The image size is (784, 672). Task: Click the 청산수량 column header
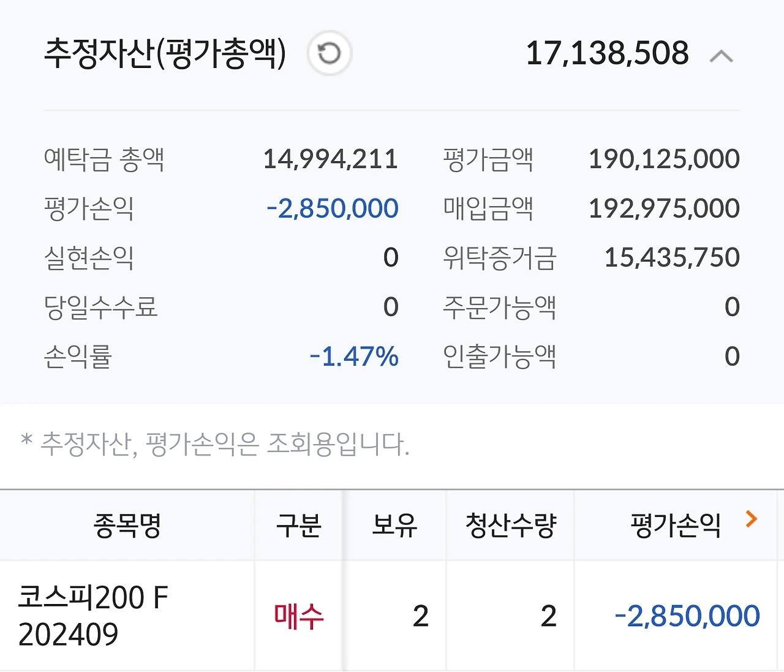510,525
